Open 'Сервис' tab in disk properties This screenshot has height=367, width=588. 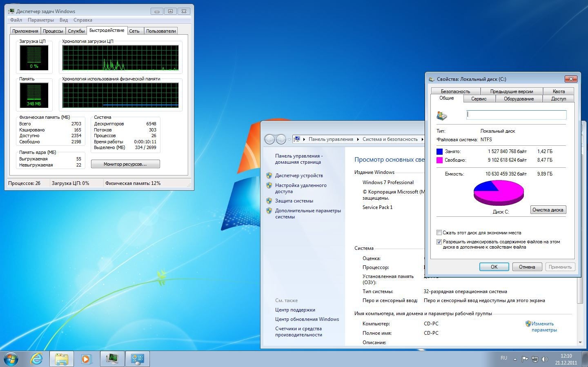pos(479,99)
